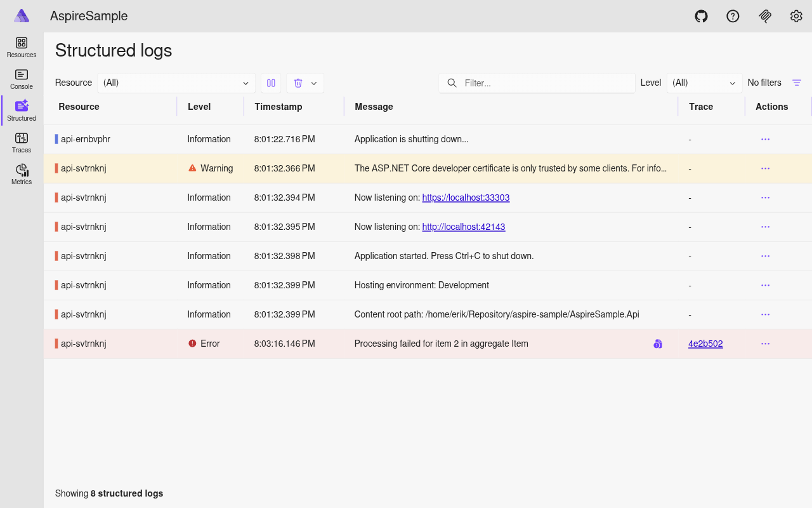Open the https://localhost:33303 link
Screen dimensions: 812x508
tap(466, 197)
